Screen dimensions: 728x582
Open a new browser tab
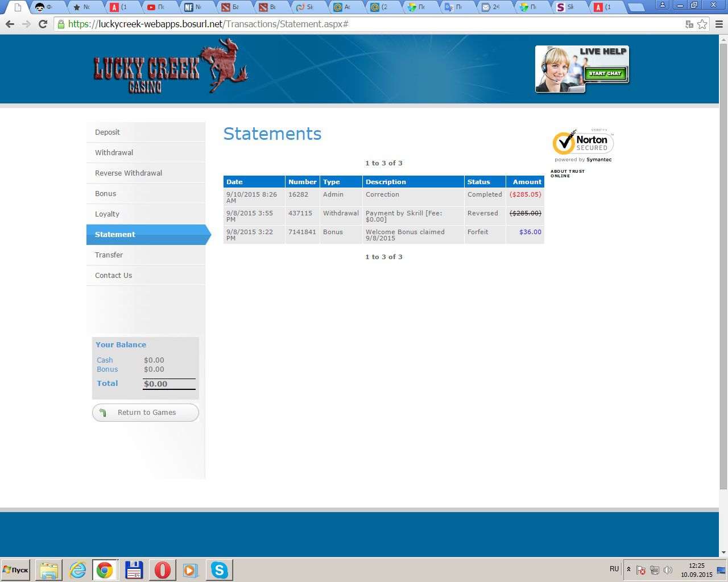[636, 7]
